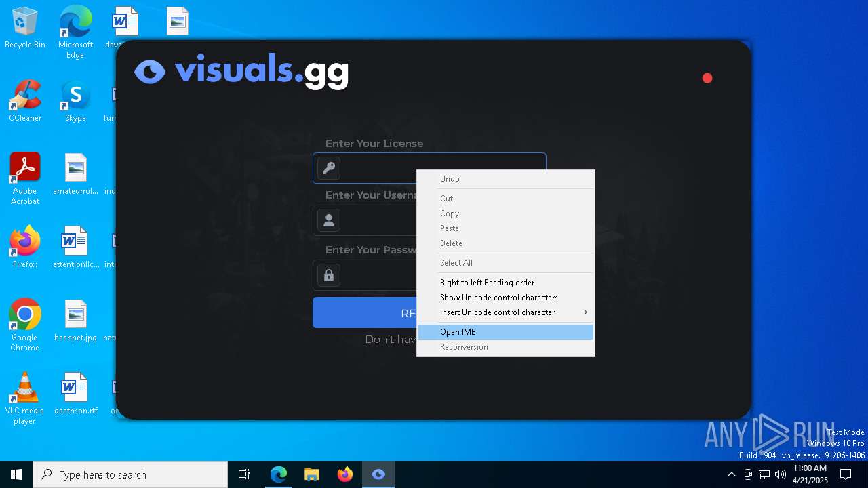Viewport: 868px width, 488px height.
Task: Choose Cut in the context menu
Action: click(506, 199)
